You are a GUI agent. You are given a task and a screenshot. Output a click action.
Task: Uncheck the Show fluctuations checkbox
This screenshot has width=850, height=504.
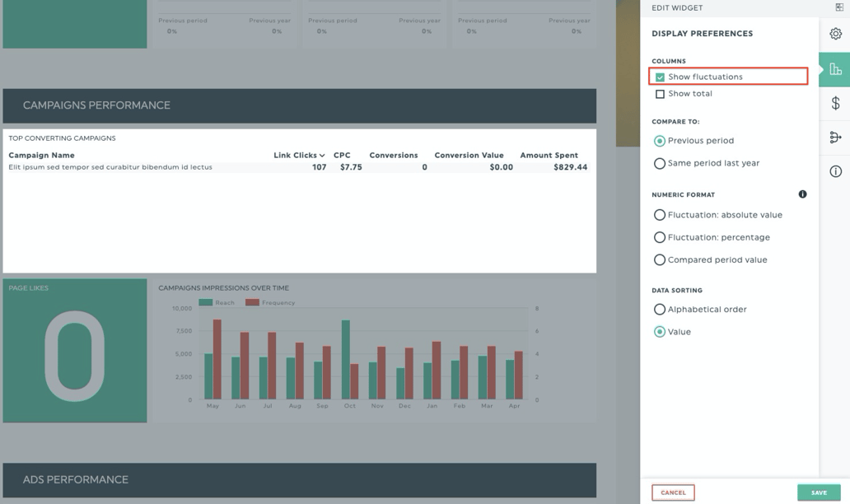pos(660,77)
